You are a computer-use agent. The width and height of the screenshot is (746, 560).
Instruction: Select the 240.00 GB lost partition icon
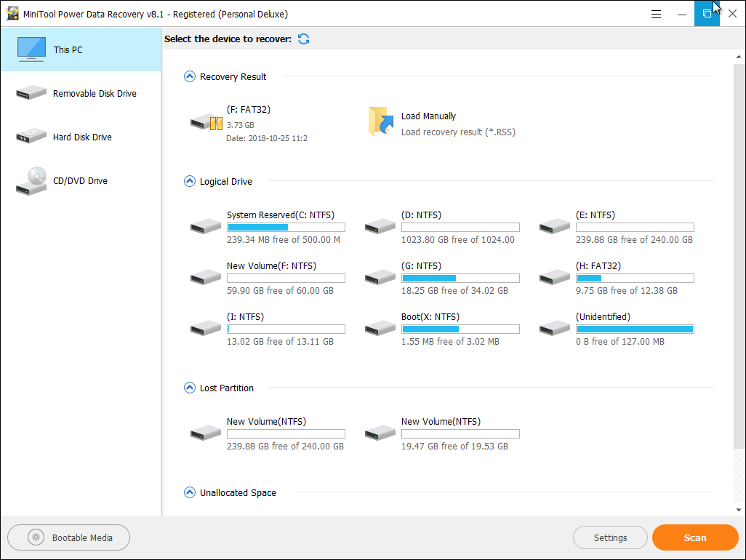click(206, 433)
